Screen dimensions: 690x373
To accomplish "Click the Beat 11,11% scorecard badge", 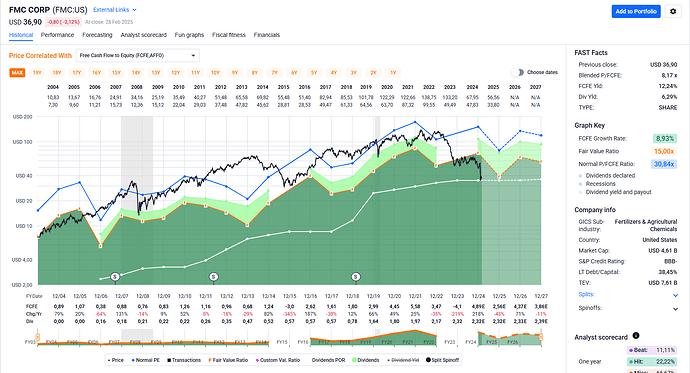I will click(651, 350).
